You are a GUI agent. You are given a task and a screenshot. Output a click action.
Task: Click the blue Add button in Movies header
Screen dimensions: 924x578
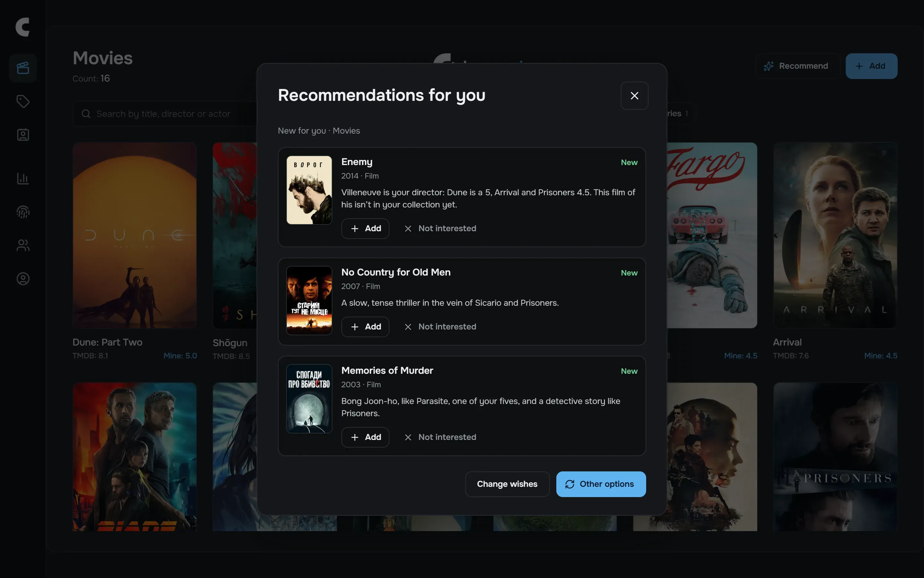[x=871, y=66]
